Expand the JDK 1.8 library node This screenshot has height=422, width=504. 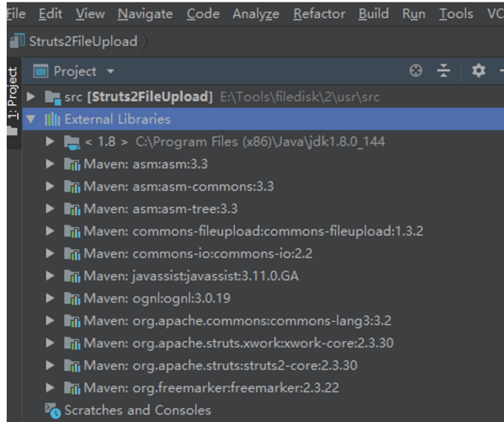pos(50,141)
